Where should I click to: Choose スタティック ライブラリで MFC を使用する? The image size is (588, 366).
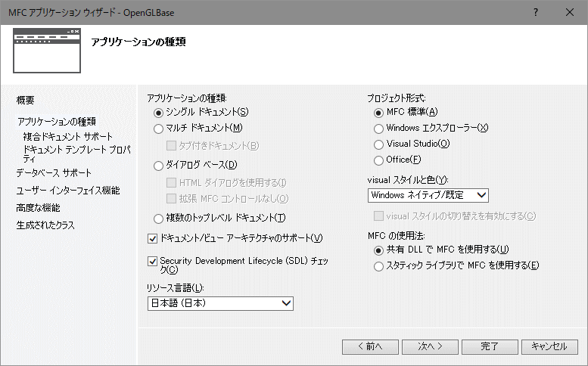tap(378, 266)
